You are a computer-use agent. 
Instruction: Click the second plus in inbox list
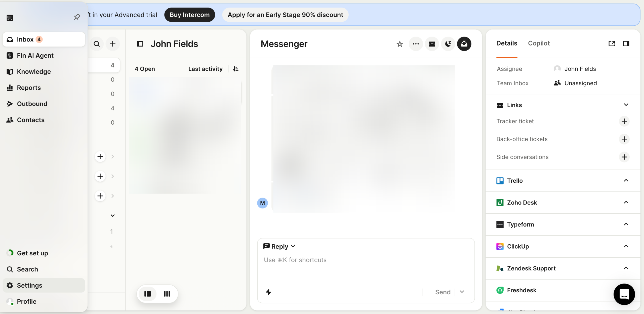click(100, 176)
